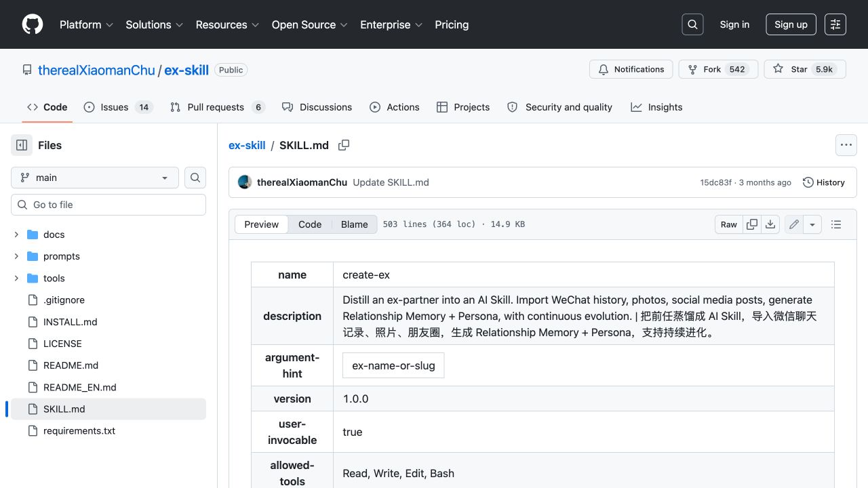Open the tools folder
This screenshot has width=868, height=488.
(54, 278)
